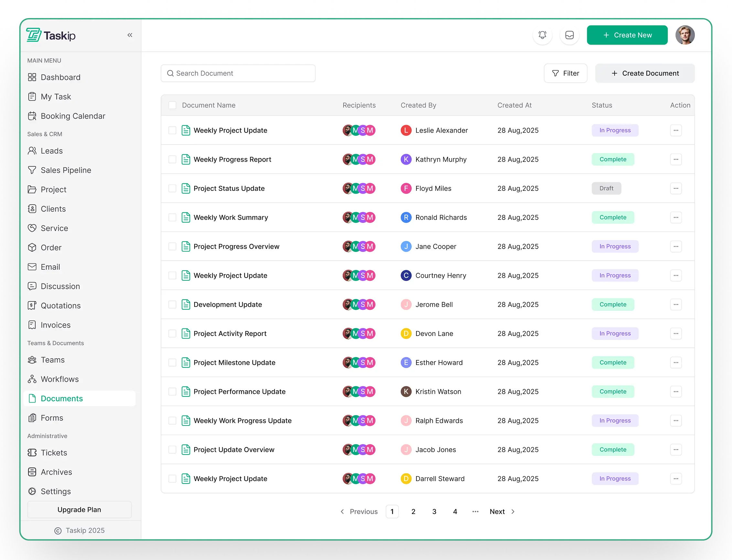Open Quotations in the sidebar
This screenshot has height=560, width=732.
pos(60,306)
